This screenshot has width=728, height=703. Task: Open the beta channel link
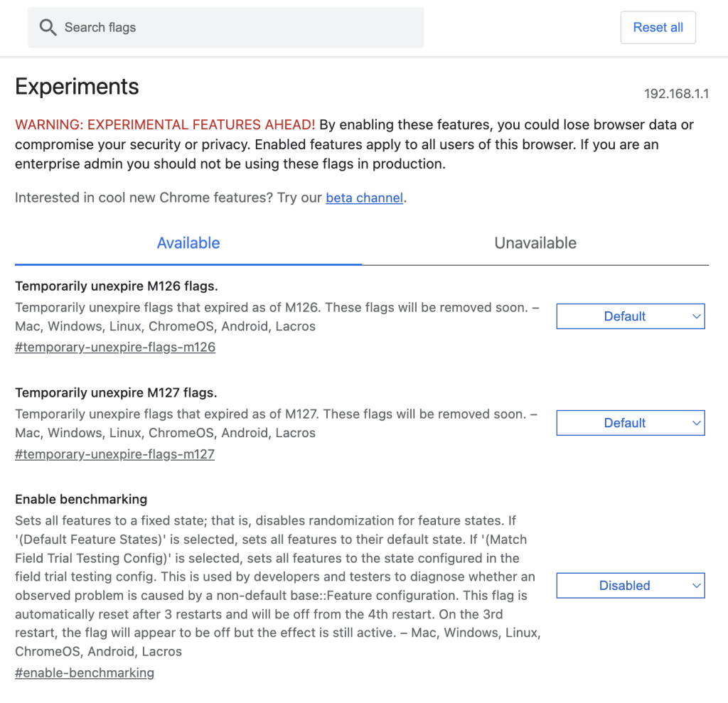pyautogui.click(x=364, y=198)
